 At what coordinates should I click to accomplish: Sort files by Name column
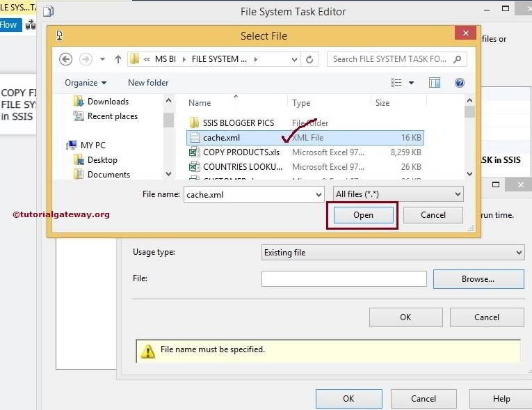coord(200,102)
